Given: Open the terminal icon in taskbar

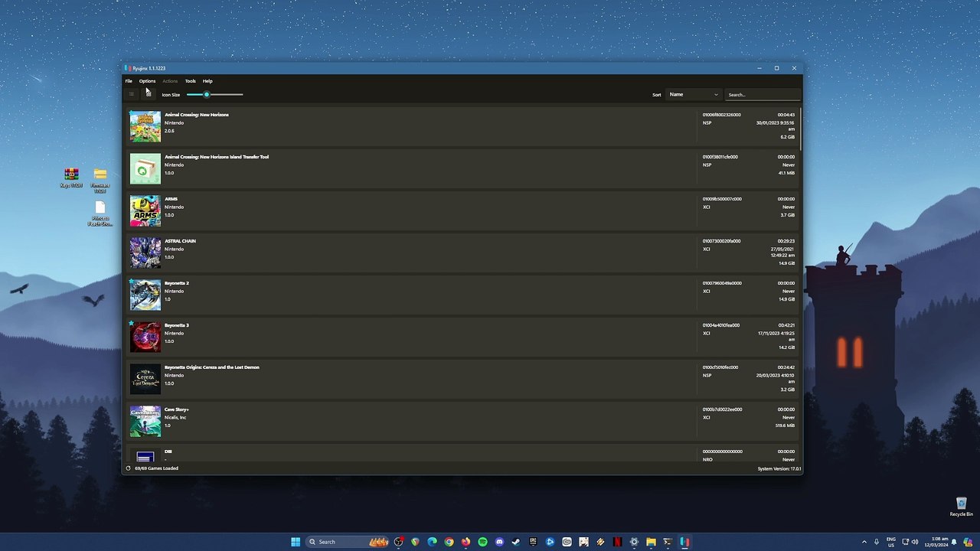Looking at the screenshot, I should (x=668, y=542).
